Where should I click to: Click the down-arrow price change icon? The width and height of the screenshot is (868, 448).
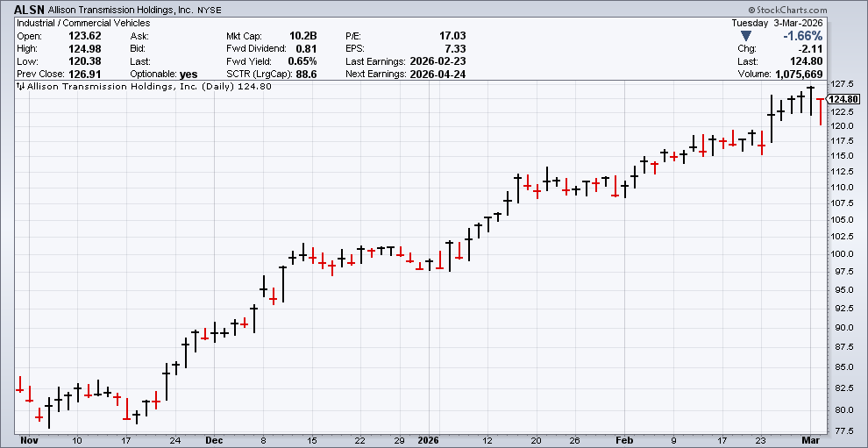(745, 36)
